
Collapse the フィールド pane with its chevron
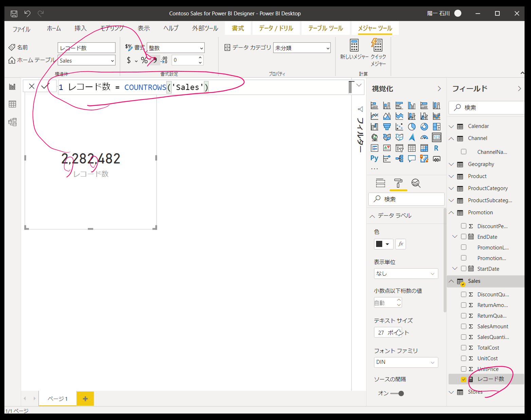pos(519,89)
